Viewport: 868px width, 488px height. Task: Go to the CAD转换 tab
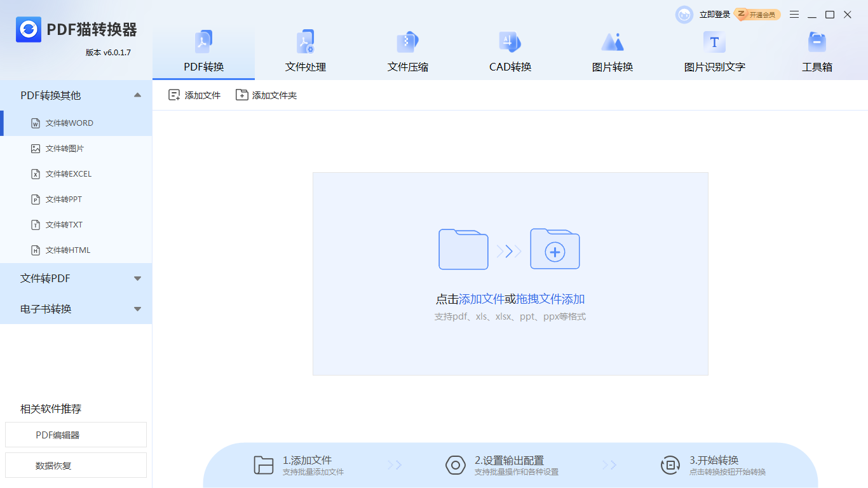point(510,52)
